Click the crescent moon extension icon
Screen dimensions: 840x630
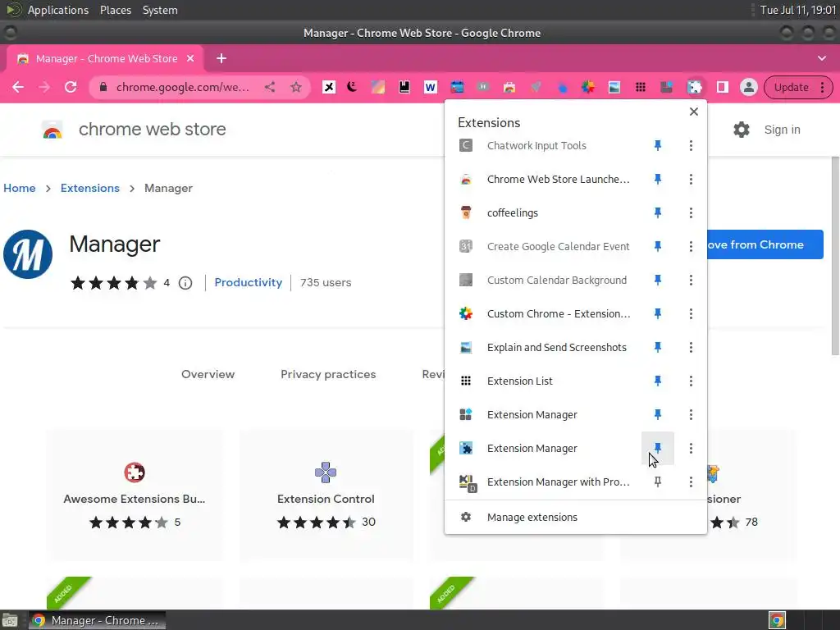click(352, 87)
